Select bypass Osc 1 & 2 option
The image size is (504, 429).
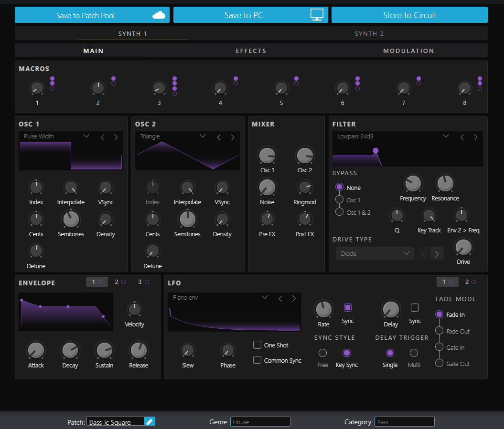(340, 212)
